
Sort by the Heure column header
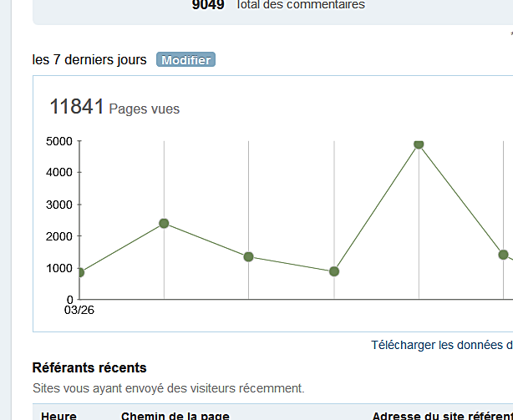click(x=58, y=415)
